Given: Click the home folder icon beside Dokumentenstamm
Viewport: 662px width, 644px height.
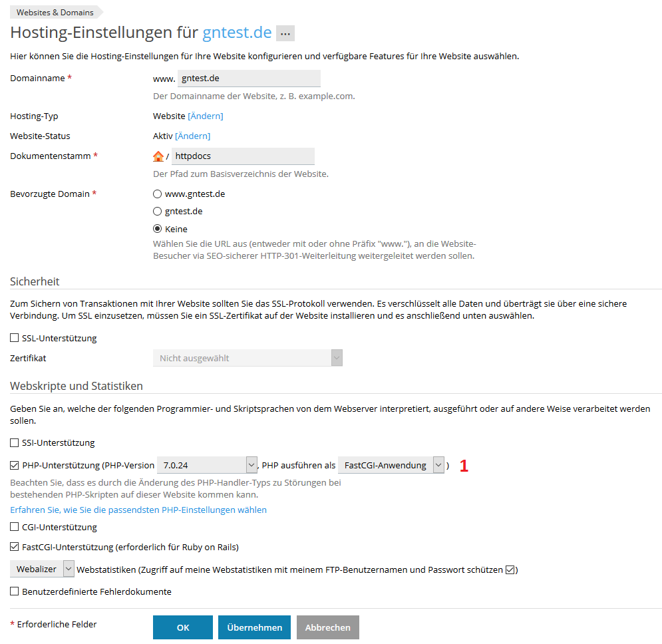Looking at the screenshot, I should click(x=158, y=156).
